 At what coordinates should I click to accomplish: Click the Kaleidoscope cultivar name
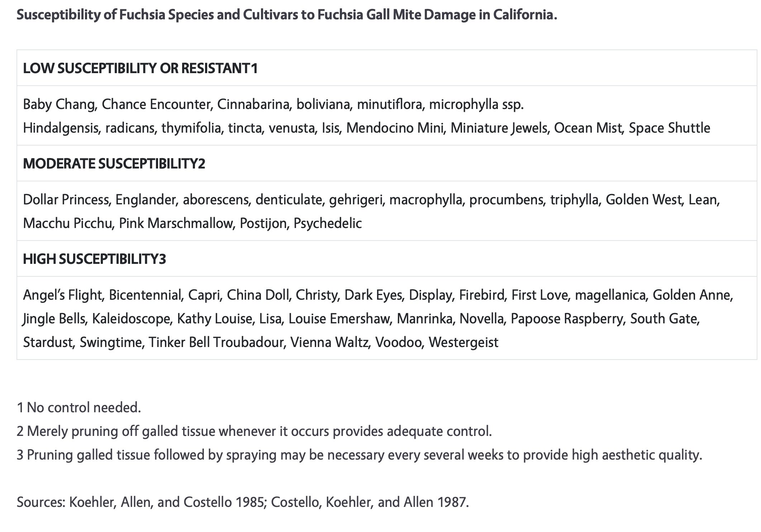[x=131, y=319]
